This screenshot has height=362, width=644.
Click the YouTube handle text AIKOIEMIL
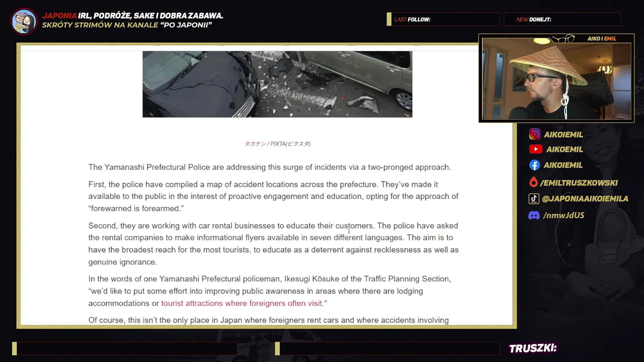(x=565, y=149)
